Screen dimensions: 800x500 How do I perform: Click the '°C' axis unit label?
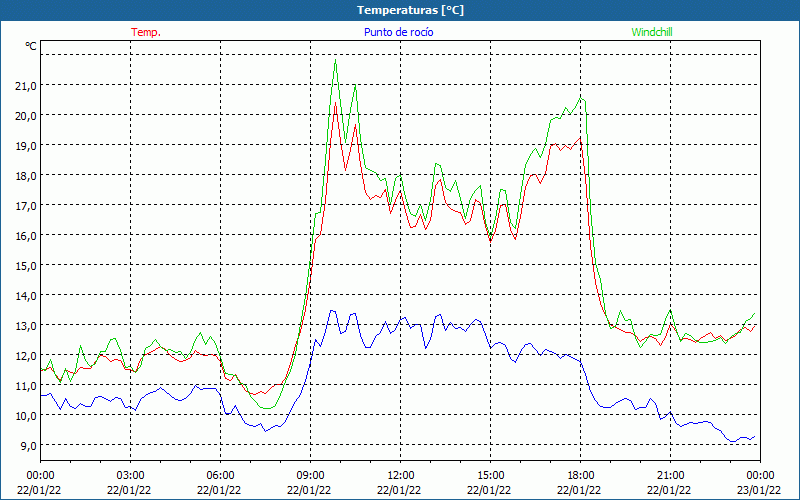pos(31,46)
